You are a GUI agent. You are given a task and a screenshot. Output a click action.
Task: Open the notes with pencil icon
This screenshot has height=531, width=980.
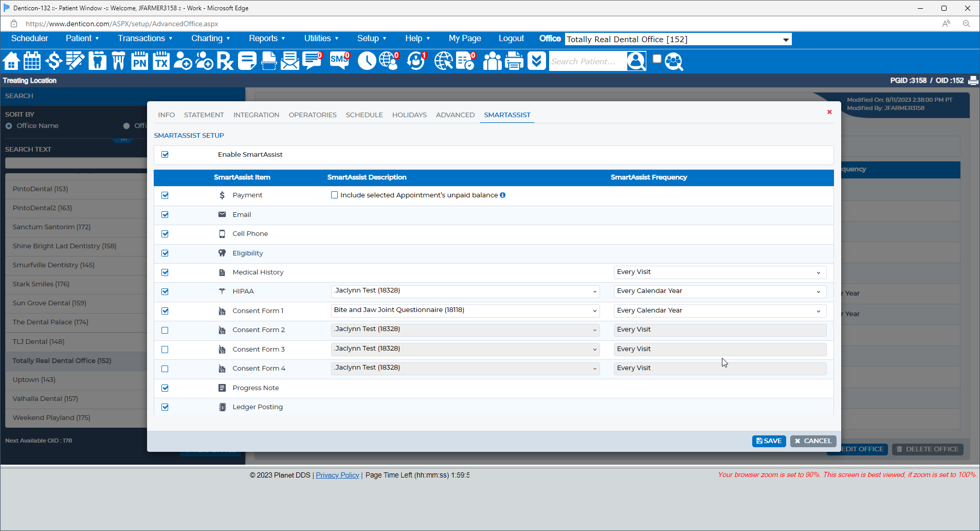pyautogui.click(x=75, y=61)
